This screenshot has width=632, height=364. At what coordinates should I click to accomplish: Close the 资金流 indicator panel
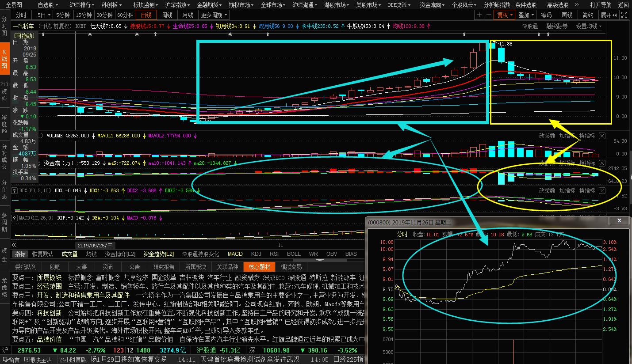(602, 163)
